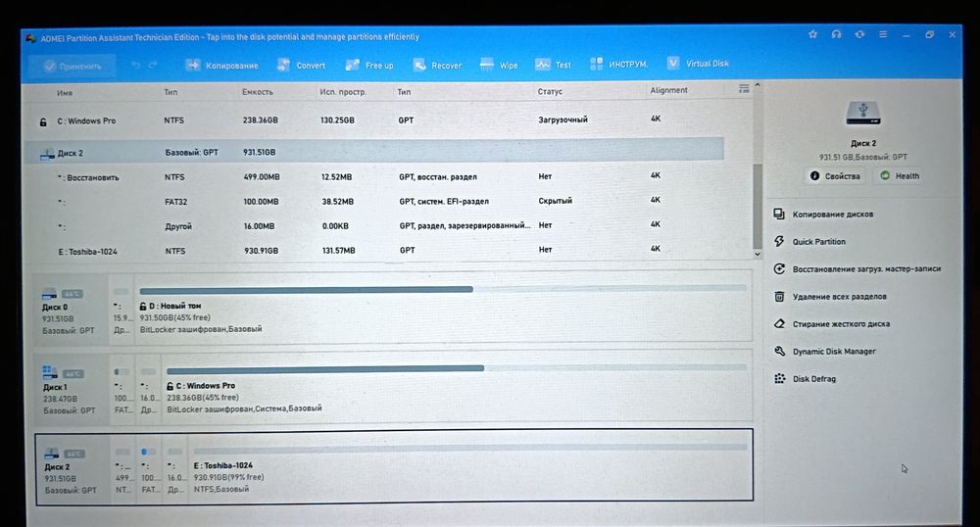Screen dimensions: 980x527
Task: Select the Восстановить NTFS partition row
Action: point(375,176)
